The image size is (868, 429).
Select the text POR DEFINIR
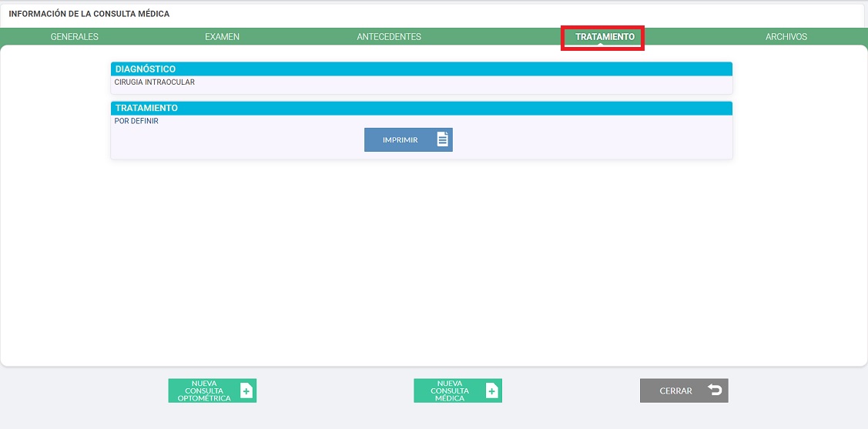pos(136,121)
